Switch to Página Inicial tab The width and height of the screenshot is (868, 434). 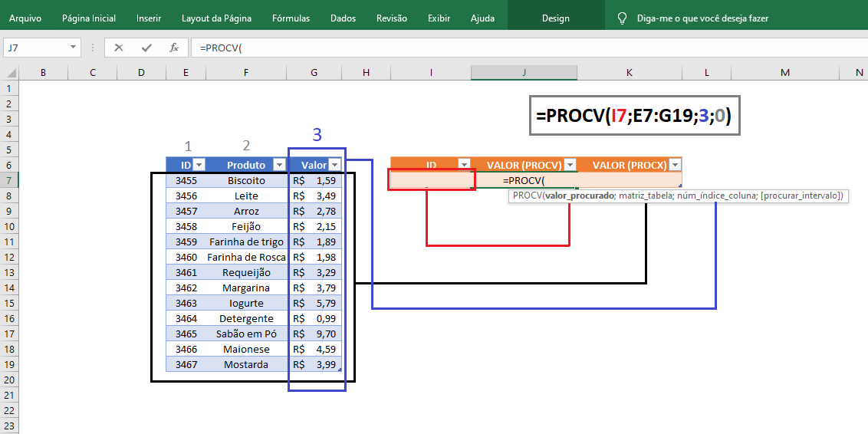(x=89, y=18)
